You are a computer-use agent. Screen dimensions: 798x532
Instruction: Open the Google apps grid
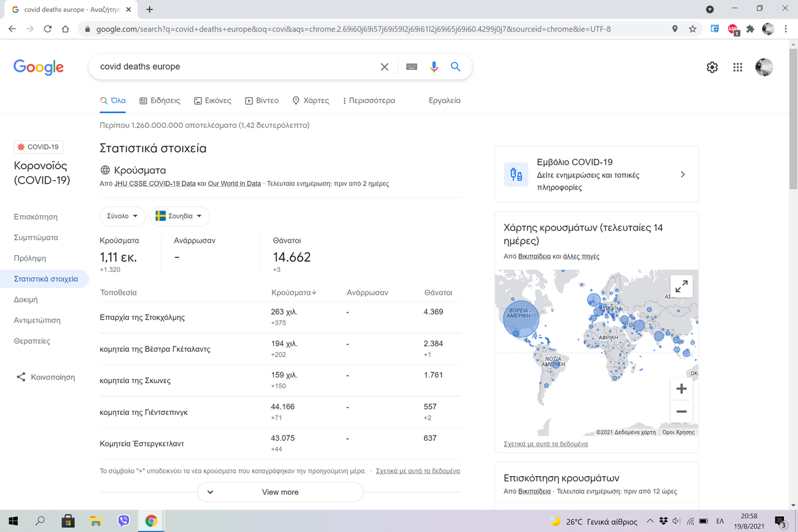(737, 67)
